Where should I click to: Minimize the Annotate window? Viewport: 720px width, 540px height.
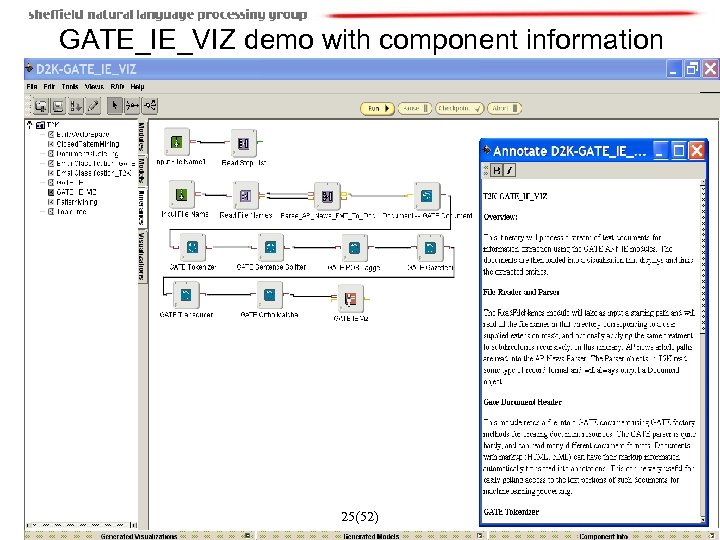pyautogui.click(x=660, y=151)
